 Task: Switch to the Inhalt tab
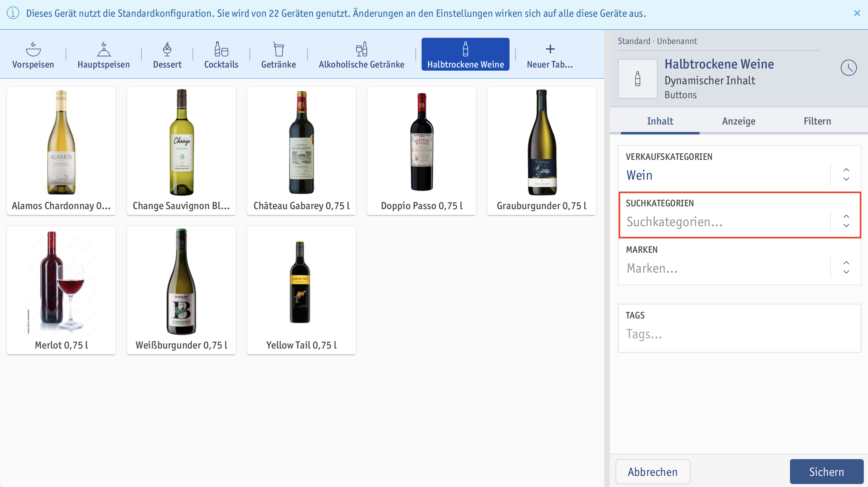660,121
